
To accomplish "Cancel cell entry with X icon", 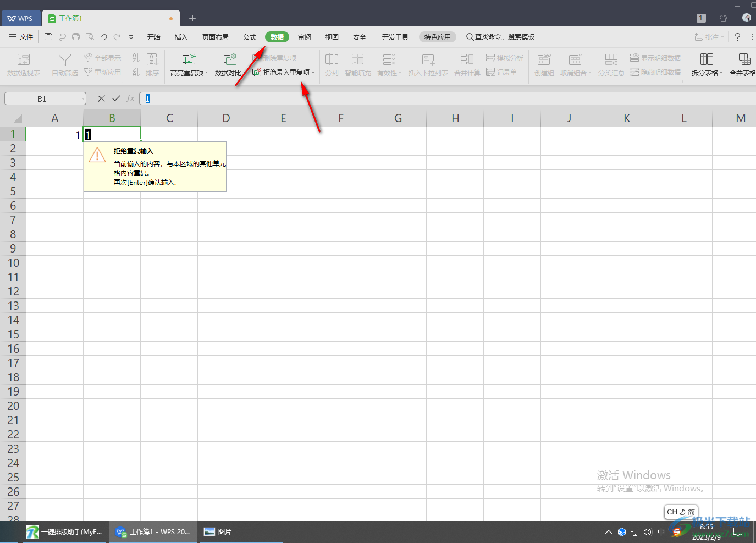I will click(101, 98).
